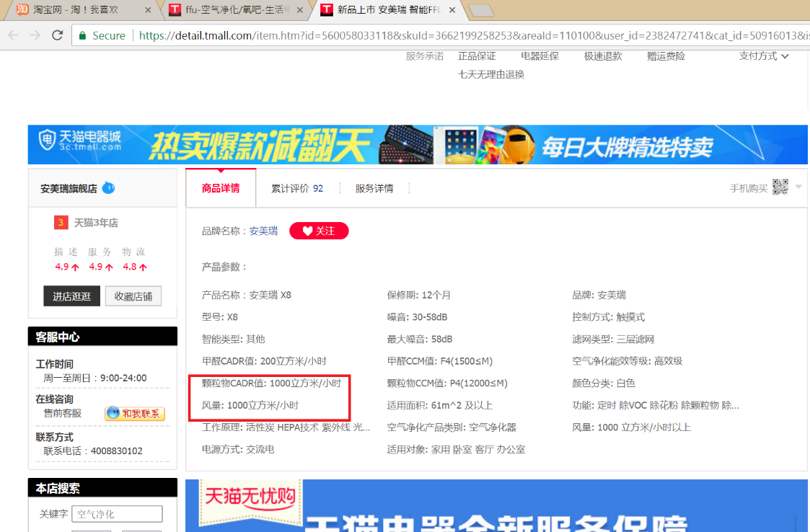Expand the 支付方式 dropdown
The image size is (810, 532).
click(x=764, y=56)
